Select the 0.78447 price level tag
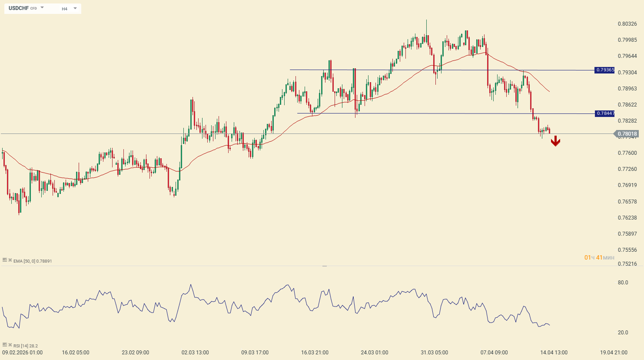The height and width of the screenshot is (360, 644). click(x=604, y=113)
